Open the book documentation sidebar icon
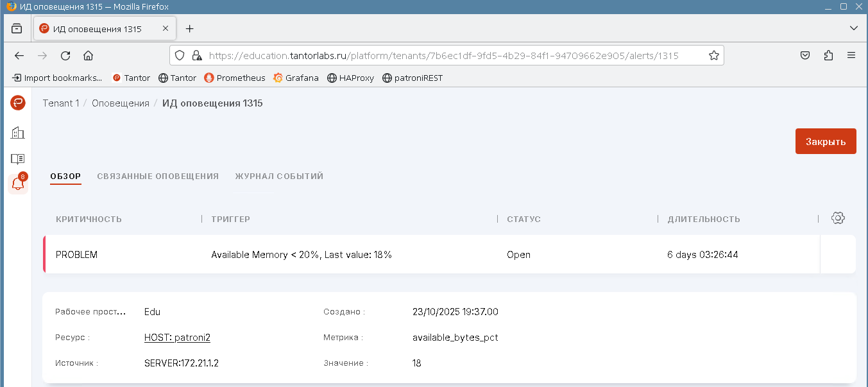Image resolution: width=868 pixels, height=387 pixels. [17, 159]
